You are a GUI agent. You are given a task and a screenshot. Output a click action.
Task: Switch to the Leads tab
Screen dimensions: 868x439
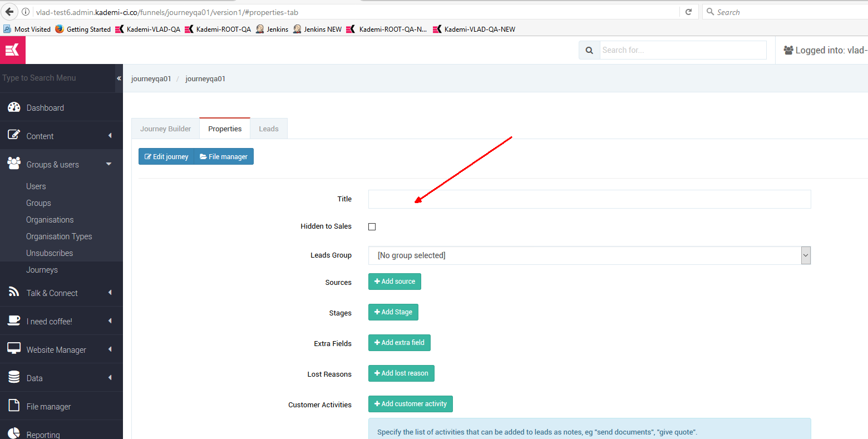pos(269,129)
